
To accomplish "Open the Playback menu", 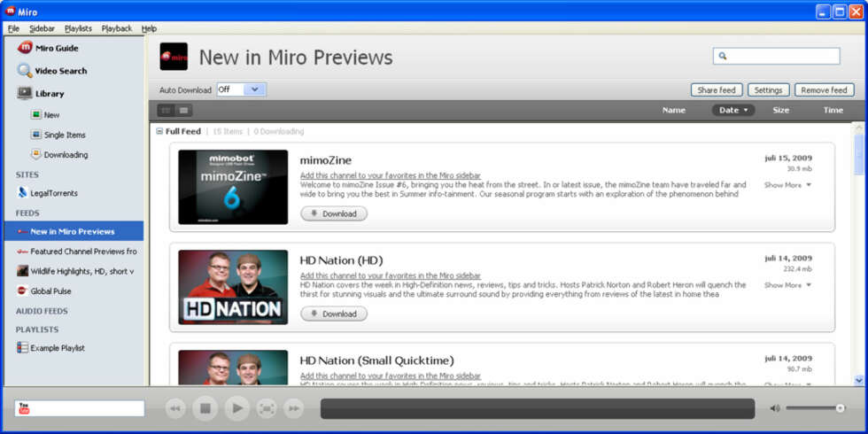I will [117, 28].
